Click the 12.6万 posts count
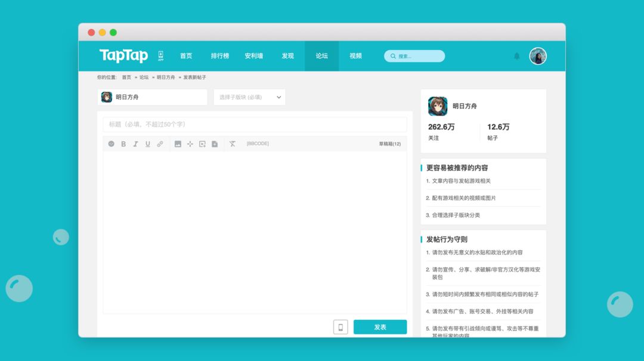Viewport: 644px width, 361px height. 498,127
